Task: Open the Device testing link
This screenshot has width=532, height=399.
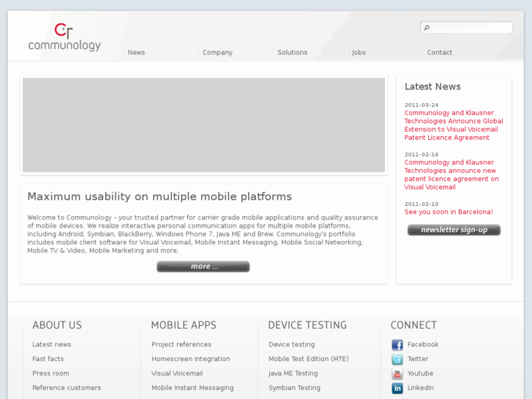Action: 291,344
